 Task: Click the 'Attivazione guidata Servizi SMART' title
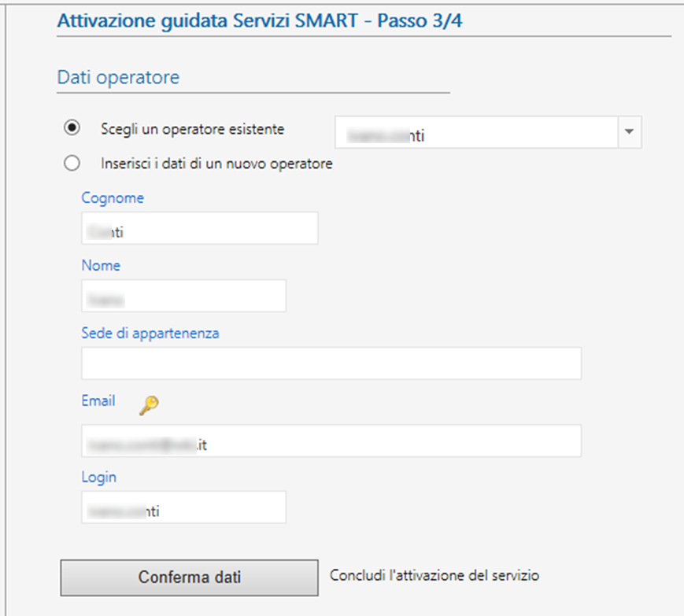[260, 20]
